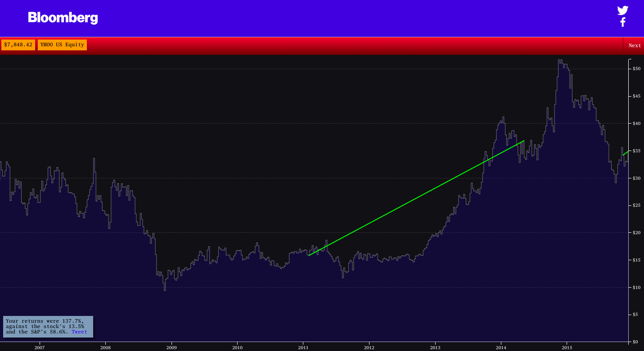Screen dimensions: 644x351
Task: Click the green investment trend line
Action: (x=416, y=199)
